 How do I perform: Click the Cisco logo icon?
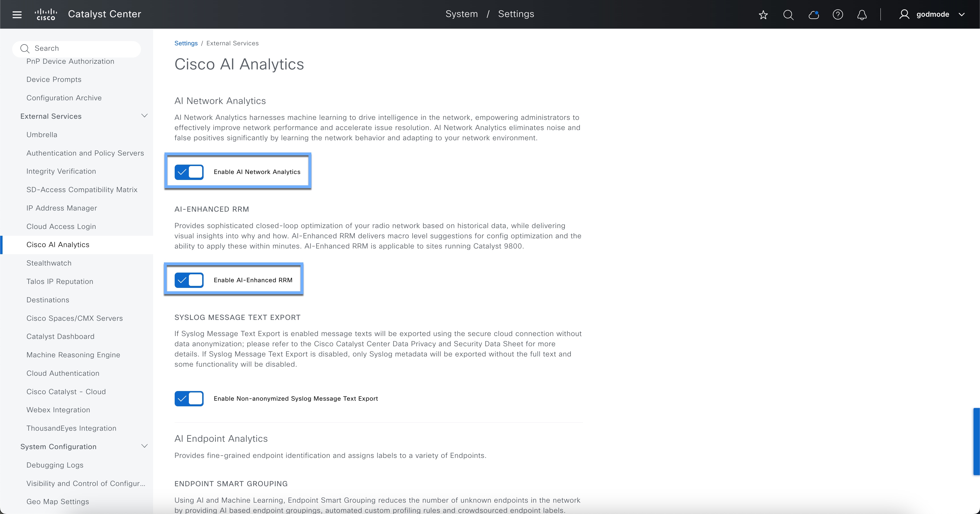(x=46, y=14)
